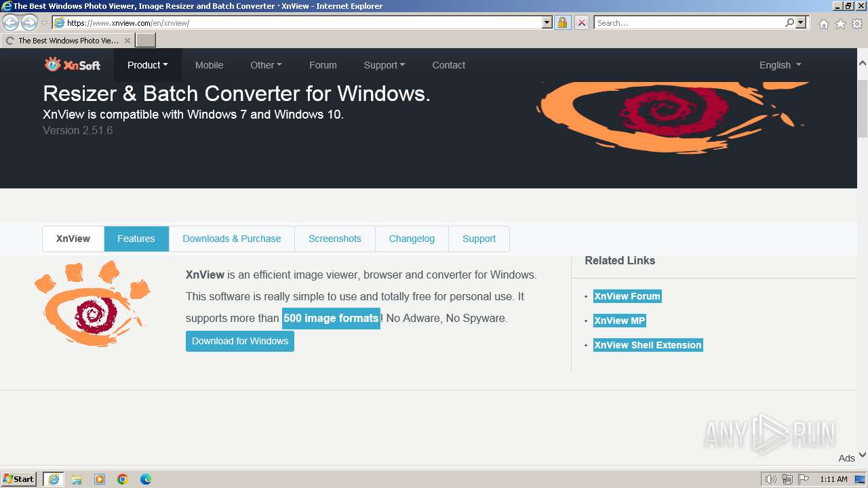Open the Start menu
The width and height of the screenshot is (868, 488).
click(19, 479)
